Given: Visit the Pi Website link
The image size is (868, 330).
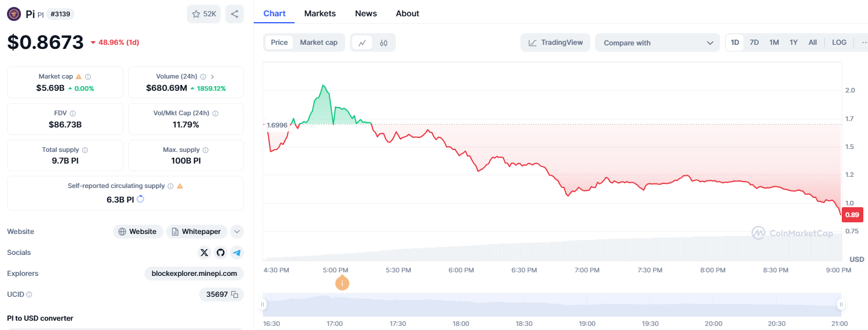Looking at the screenshot, I should coord(138,232).
